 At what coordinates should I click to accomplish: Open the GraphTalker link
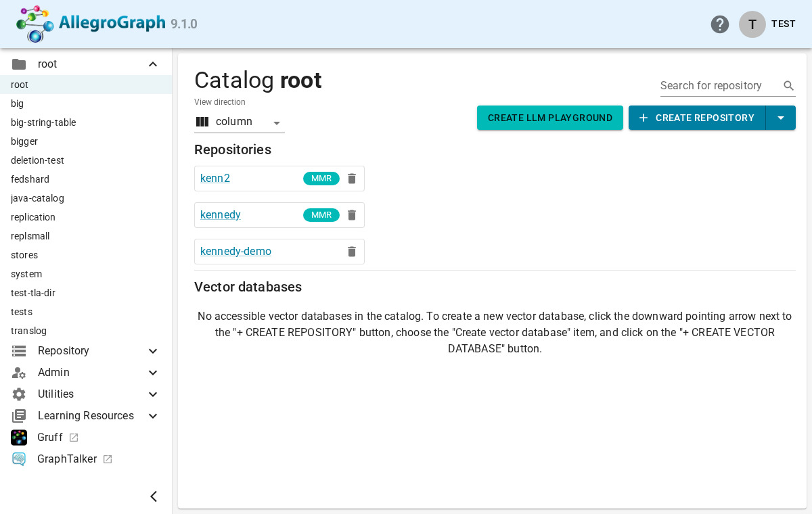67,459
